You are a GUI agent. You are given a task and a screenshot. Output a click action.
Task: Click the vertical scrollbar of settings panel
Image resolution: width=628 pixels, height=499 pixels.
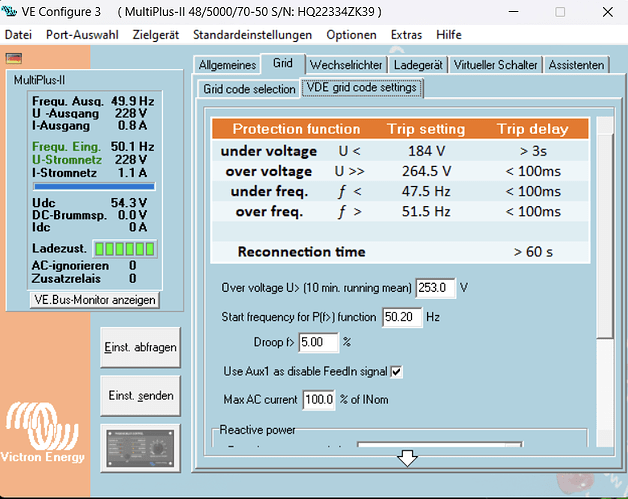(x=605, y=280)
